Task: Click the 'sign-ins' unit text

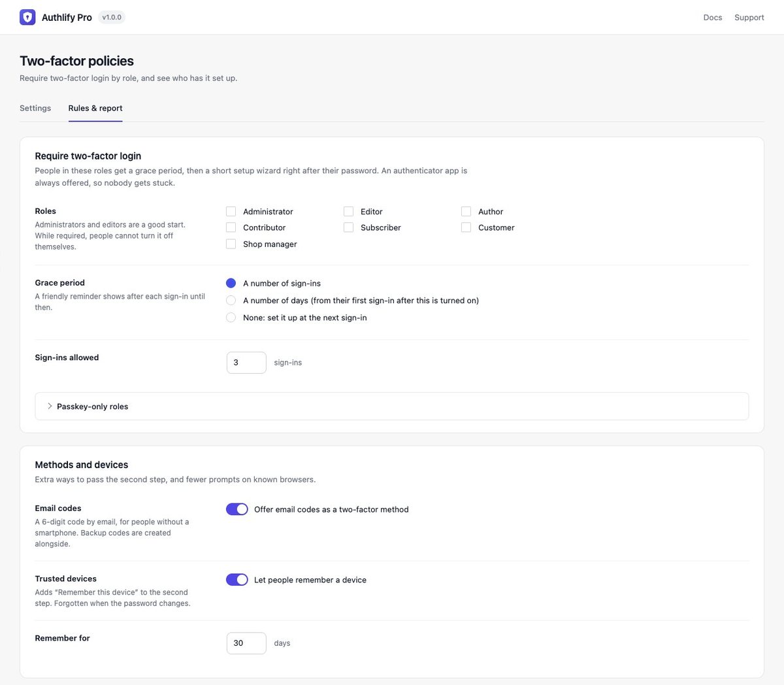Action: [288, 363]
